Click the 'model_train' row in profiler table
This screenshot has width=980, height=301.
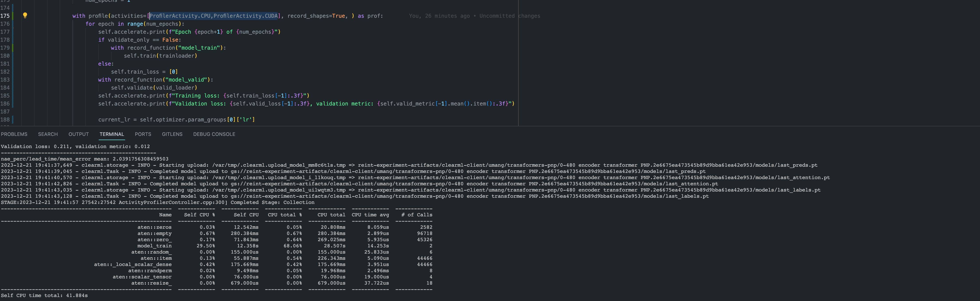(154, 246)
